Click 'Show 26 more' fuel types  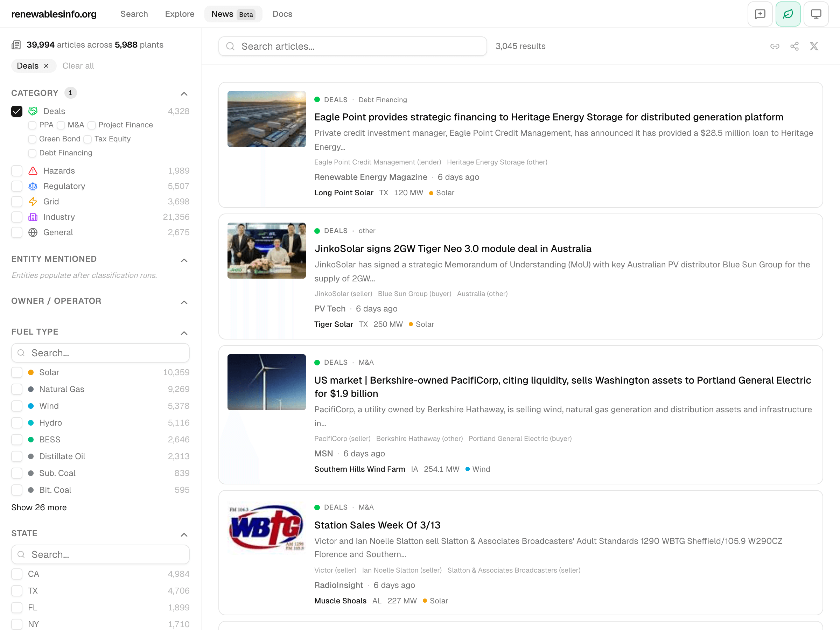coord(39,507)
